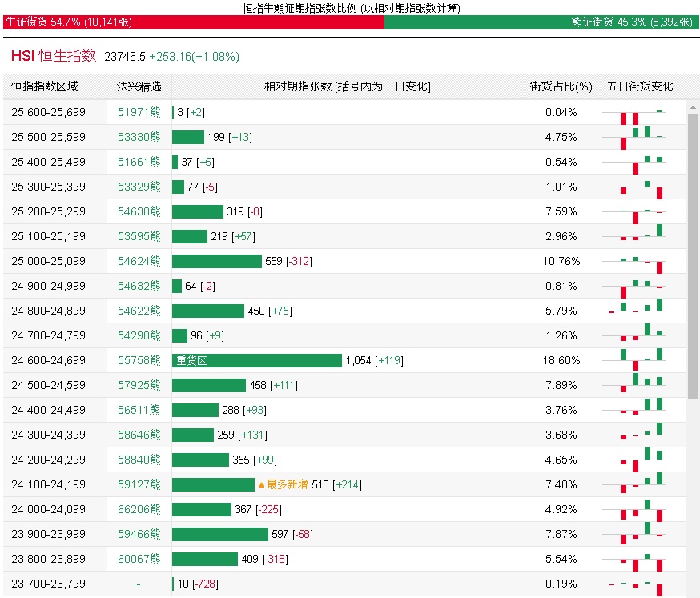Open the 53330熊 warrant link

point(139,137)
